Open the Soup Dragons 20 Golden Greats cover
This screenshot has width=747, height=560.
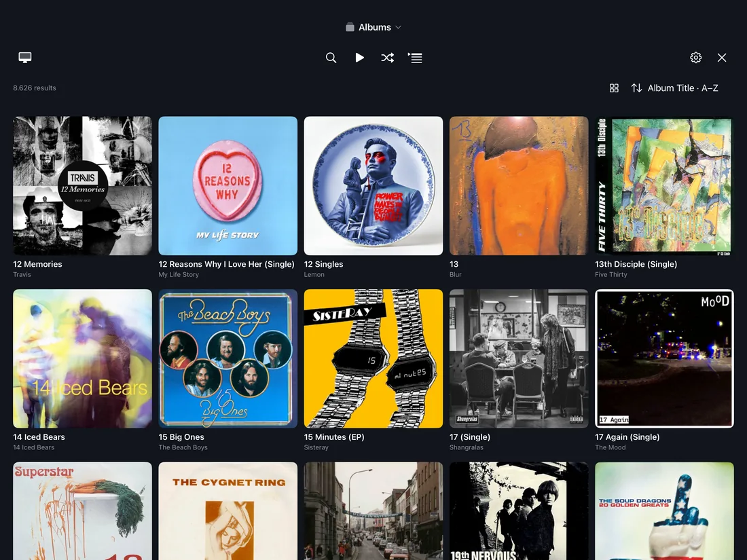[664, 511]
